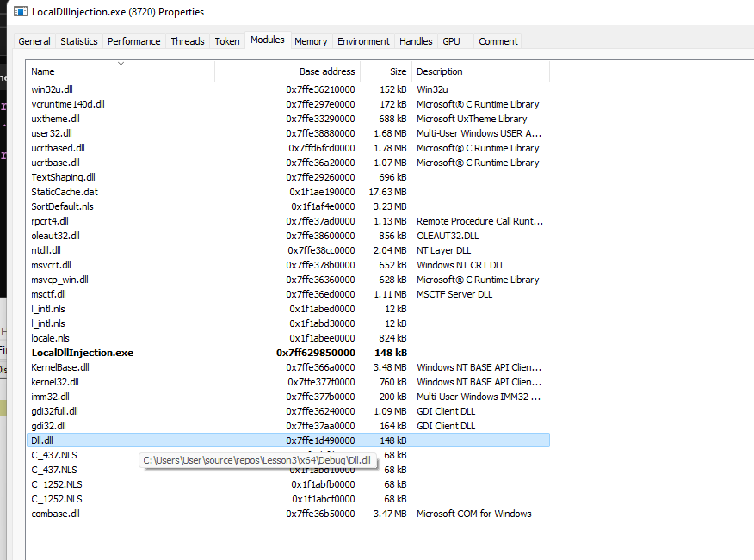
Task: Open the Threads tab
Action: (188, 41)
